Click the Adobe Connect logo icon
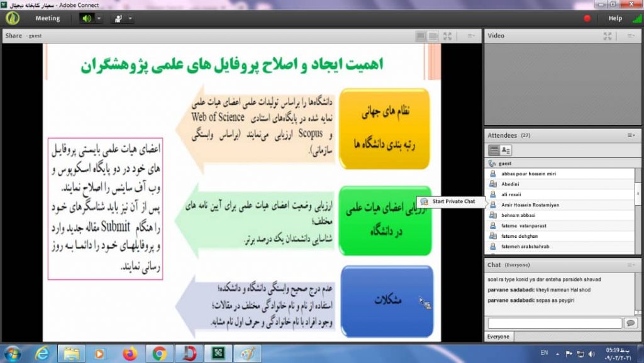644x363 pixels. (13, 18)
